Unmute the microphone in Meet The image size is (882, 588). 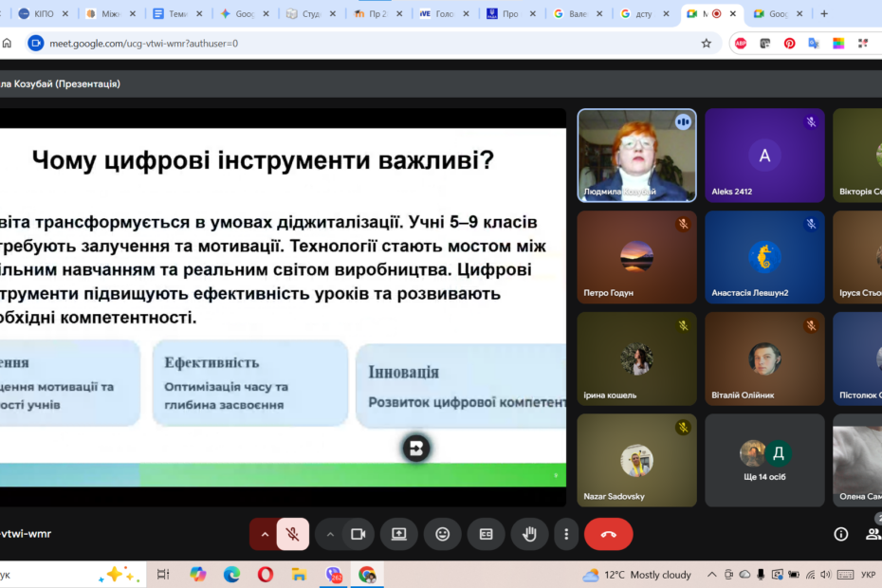coord(293,534)
